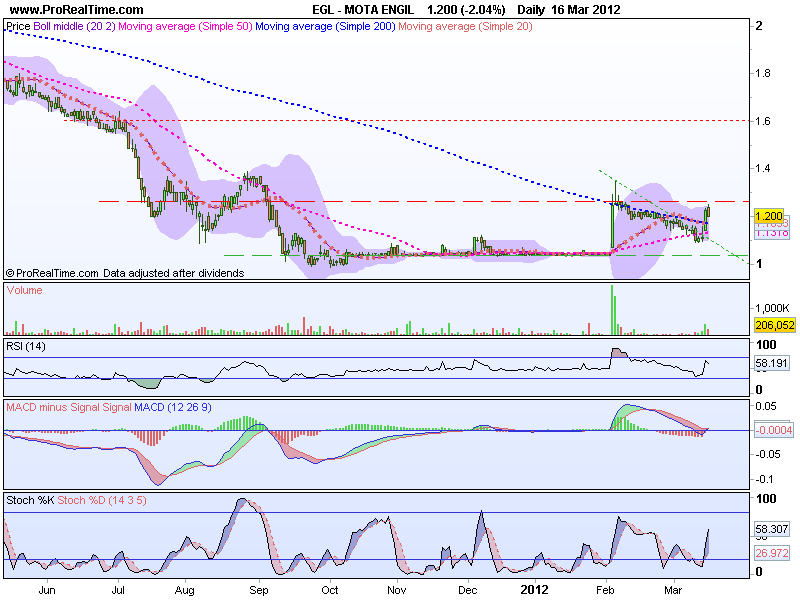This screenshot has width=800, height=600.
Task: Select the Stoch %K legend label
Action: [30, 500]
